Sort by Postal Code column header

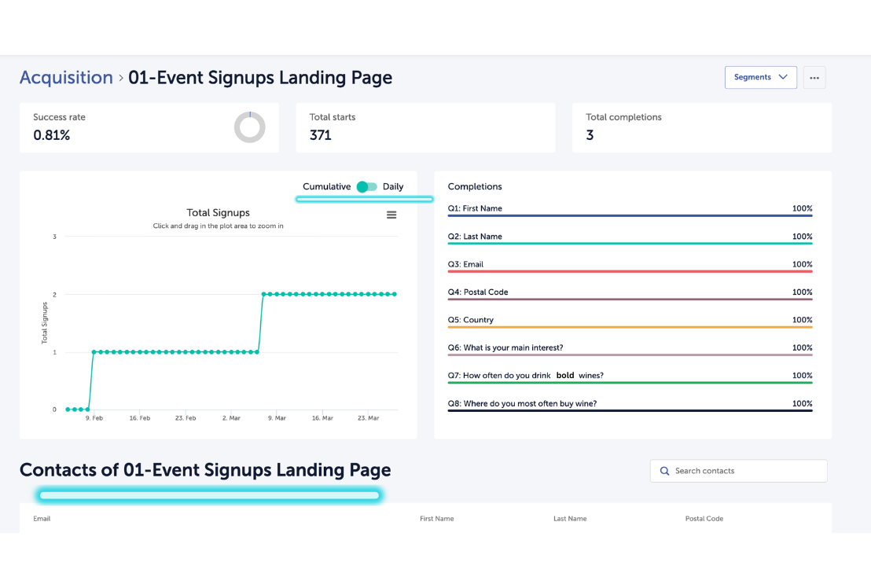[704, 519]
